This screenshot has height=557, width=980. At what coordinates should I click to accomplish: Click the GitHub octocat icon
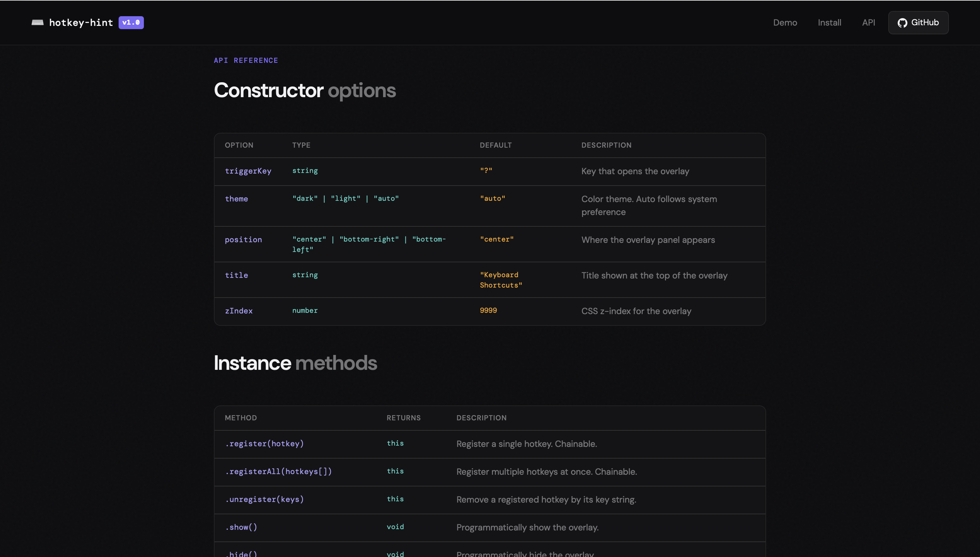(x=902, y=23)
